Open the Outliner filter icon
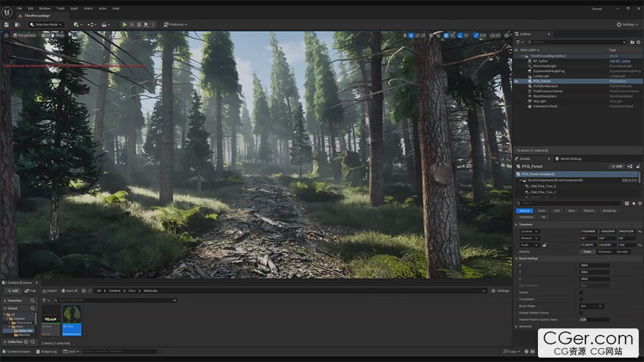This screenshot has height=362, width=644. (519, 42)
